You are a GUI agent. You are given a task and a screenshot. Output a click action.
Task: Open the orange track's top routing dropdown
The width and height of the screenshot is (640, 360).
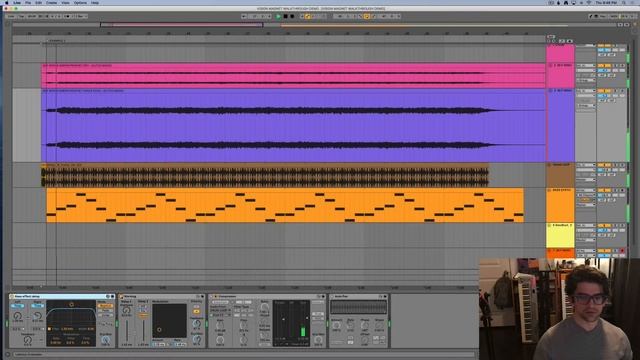tap(585, 190)
